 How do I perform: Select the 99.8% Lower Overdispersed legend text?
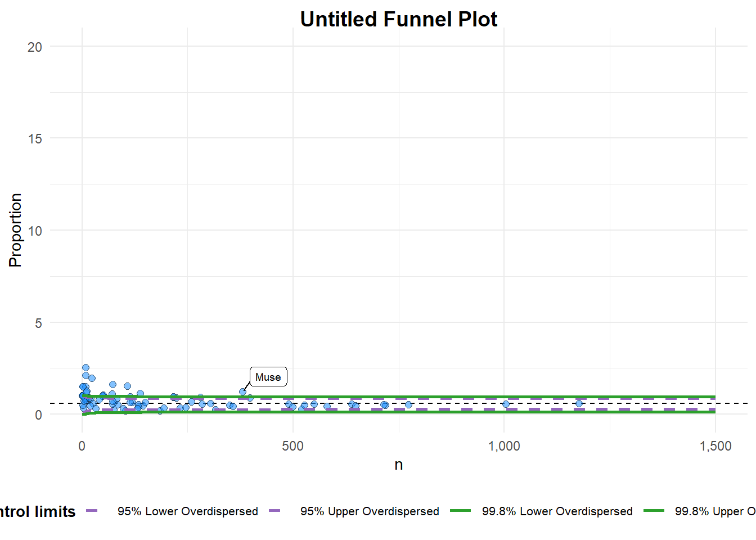(557, 511)
